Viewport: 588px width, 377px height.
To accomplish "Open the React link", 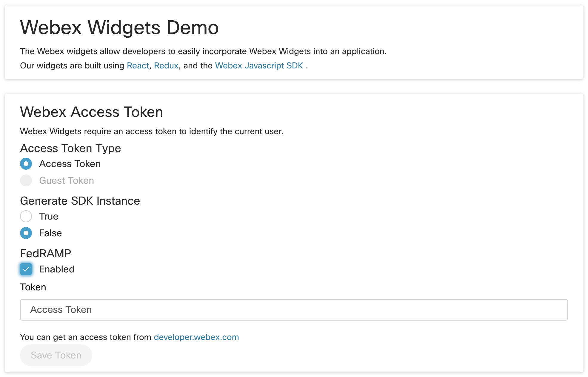I will pyautogui.click(x=138, y=66).
